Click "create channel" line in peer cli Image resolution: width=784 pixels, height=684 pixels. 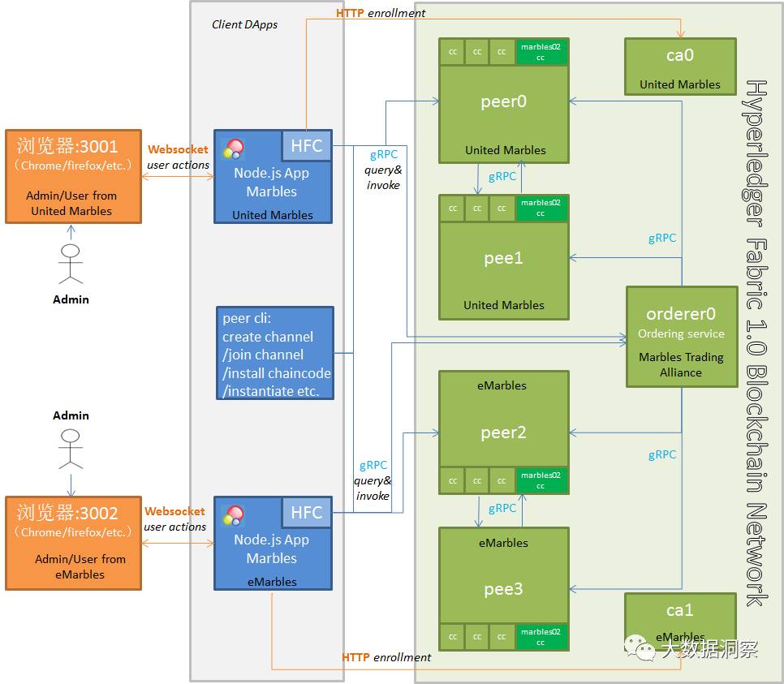pos(268,337)
